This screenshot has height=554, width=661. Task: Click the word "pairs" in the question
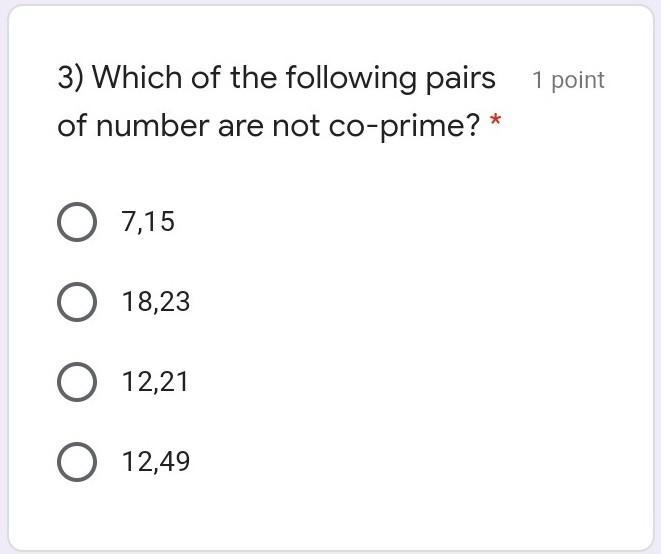coord(461,78)
